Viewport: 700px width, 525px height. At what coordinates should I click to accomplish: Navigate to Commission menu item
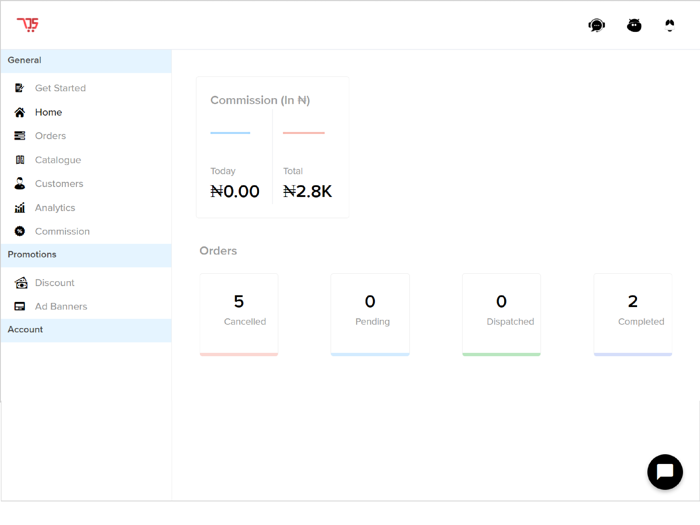62,232
